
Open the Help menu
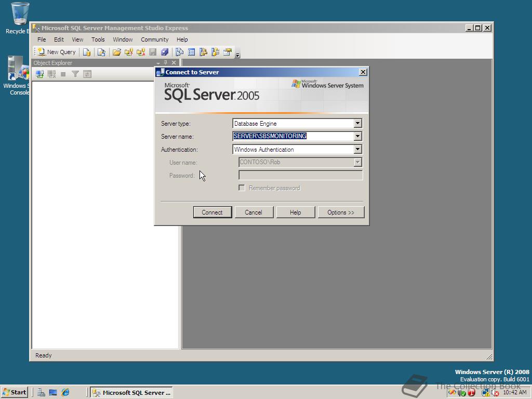click(182, 39)
